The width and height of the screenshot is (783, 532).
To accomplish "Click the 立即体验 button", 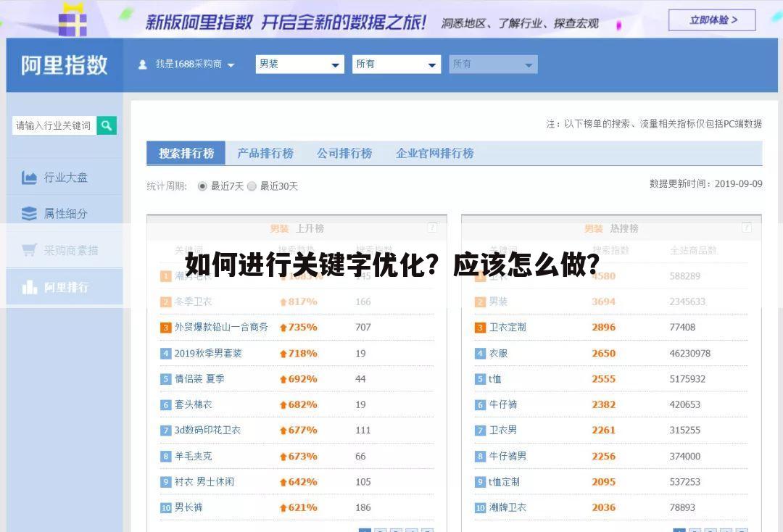I will (x=712, y=20).
